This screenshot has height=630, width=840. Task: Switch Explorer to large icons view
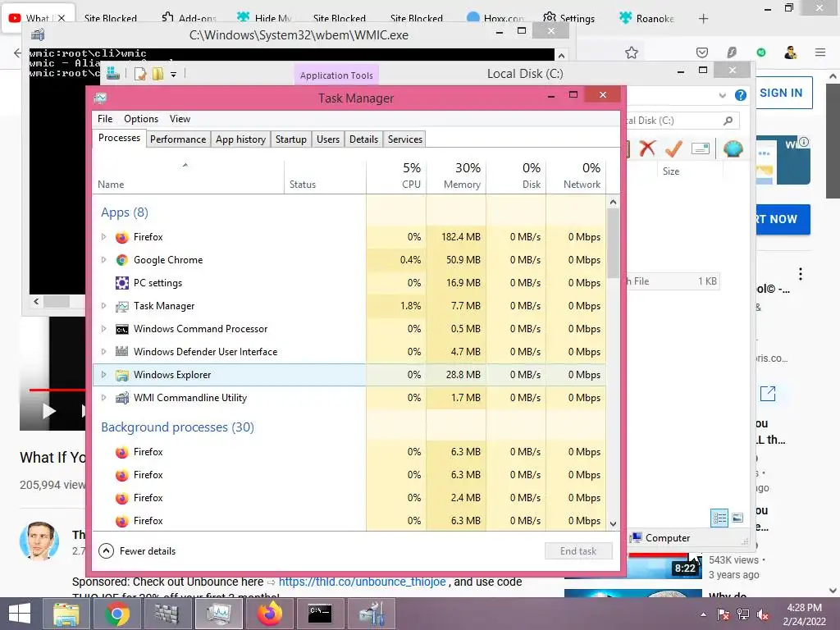point(737,518)
